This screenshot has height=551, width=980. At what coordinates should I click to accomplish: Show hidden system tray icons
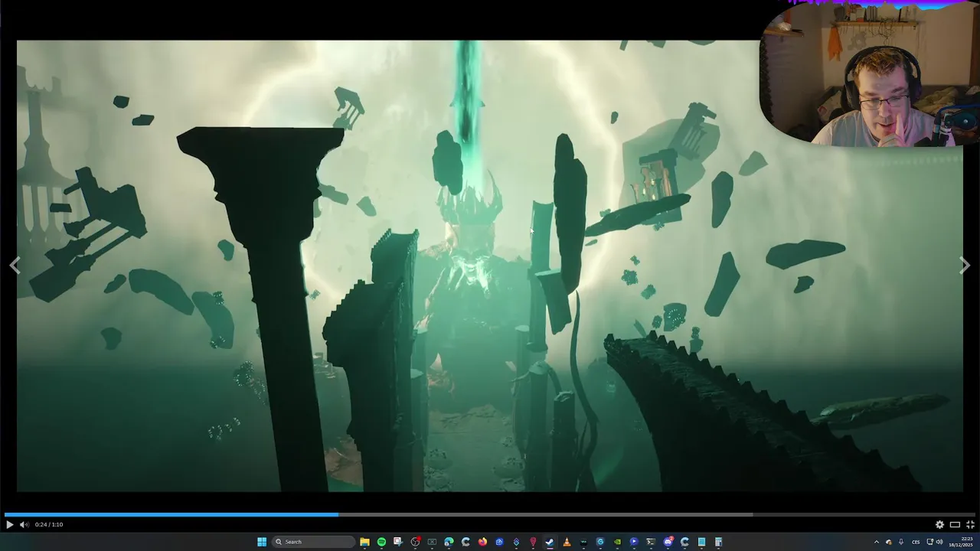877,542
